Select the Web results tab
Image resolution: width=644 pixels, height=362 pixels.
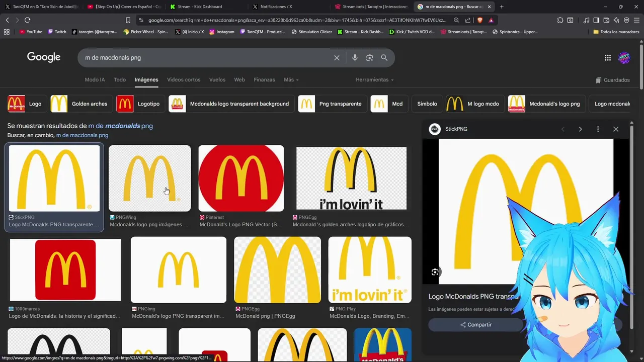point(239,80)
